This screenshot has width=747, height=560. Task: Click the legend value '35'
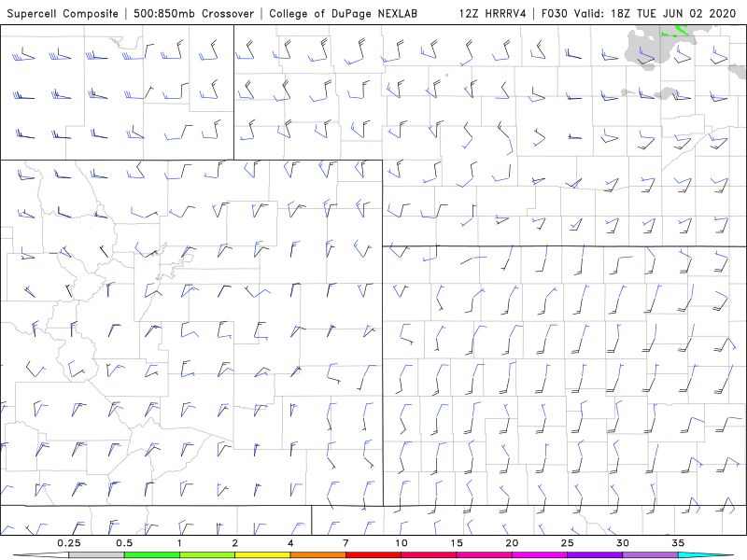click(x=678, y=543)
